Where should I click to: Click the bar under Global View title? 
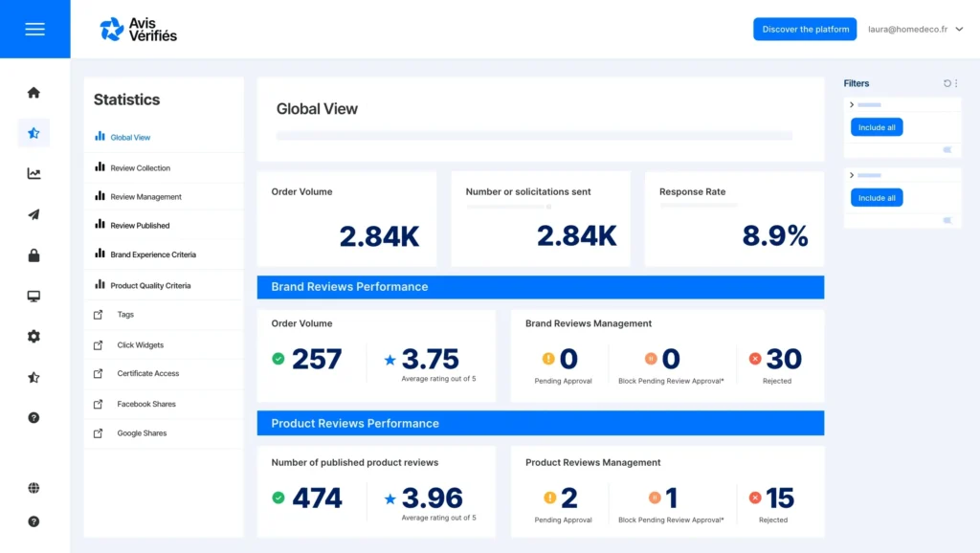click(534, 136)
